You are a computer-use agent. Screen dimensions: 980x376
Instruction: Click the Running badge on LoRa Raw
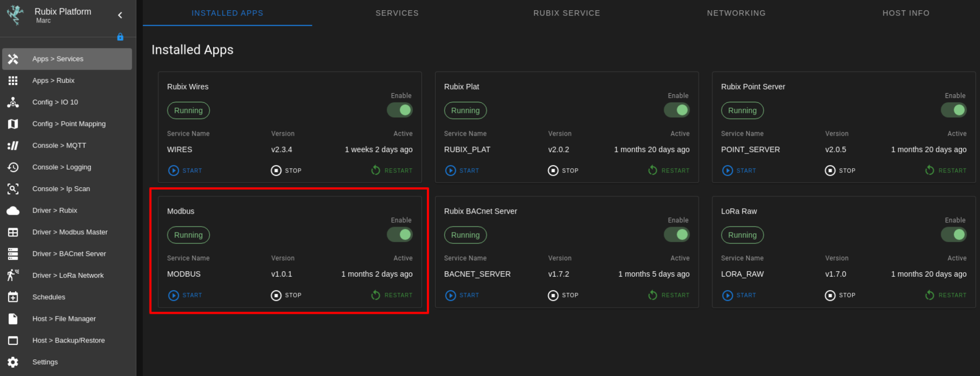(x=742, y=235)
